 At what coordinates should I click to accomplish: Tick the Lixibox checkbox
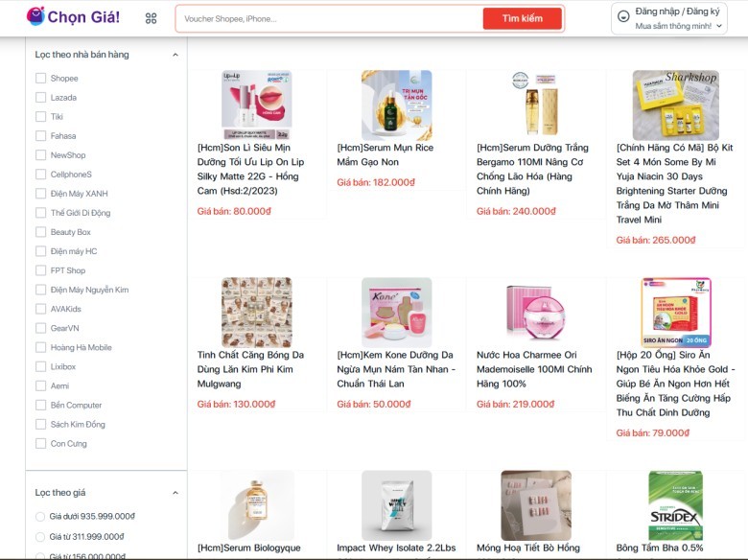(40, 367)
